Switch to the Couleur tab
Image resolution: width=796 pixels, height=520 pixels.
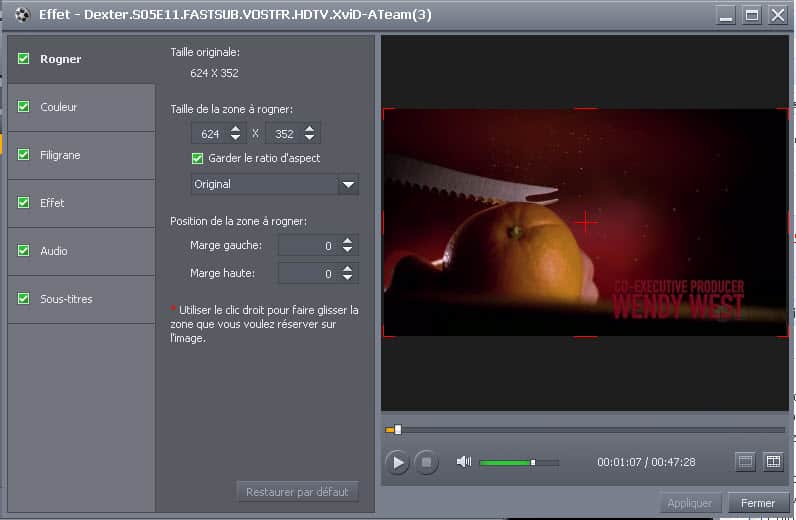pos(81,107)
